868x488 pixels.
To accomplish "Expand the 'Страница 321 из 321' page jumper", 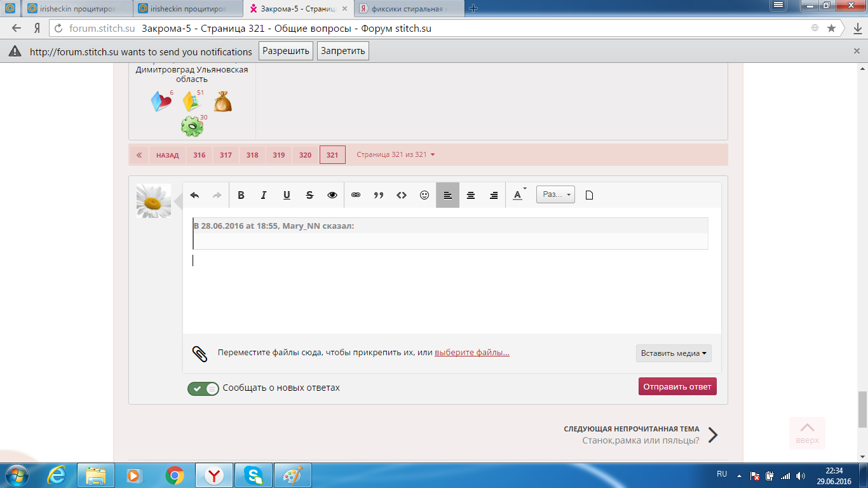I will (x=396, y=154).
